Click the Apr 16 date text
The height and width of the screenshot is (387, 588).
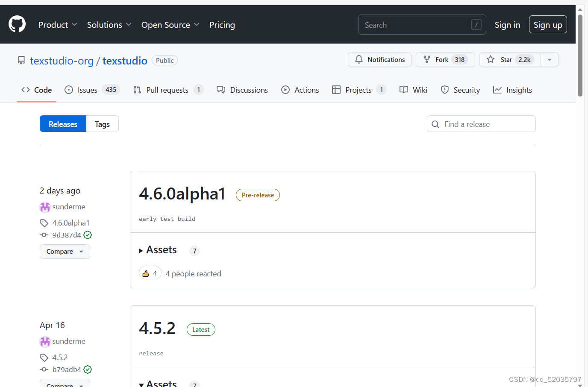pyautogui.click(x=52, y=325)
